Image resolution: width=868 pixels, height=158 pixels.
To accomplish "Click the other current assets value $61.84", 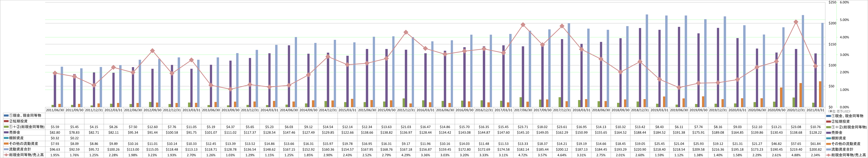I will point(816,144).
